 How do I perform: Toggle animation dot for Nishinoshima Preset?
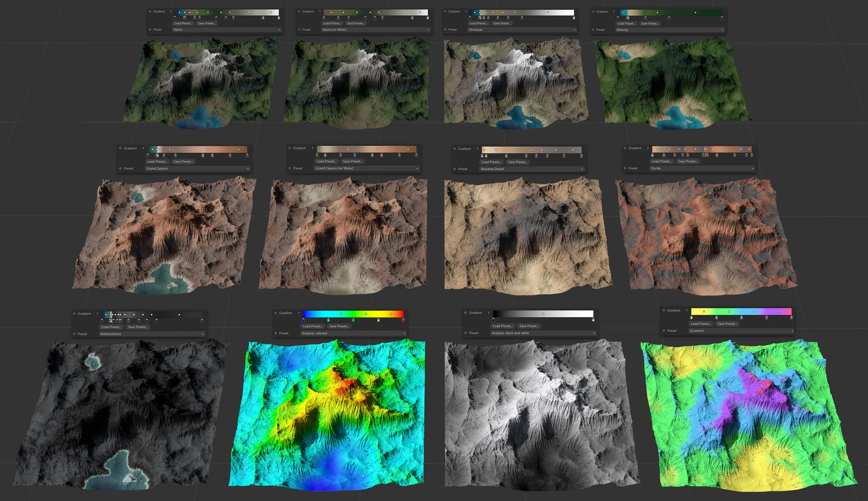coord(74,334)
